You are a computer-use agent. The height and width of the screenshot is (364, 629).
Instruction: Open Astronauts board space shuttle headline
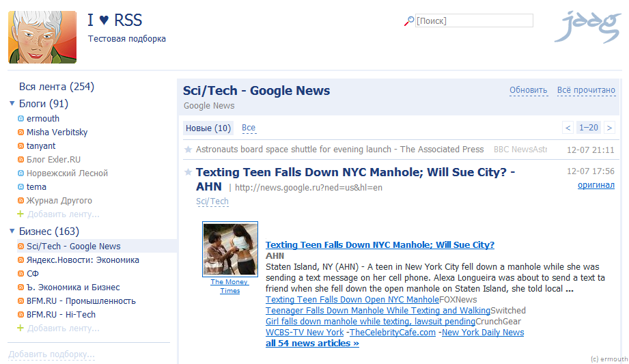[x=339, y=150]
